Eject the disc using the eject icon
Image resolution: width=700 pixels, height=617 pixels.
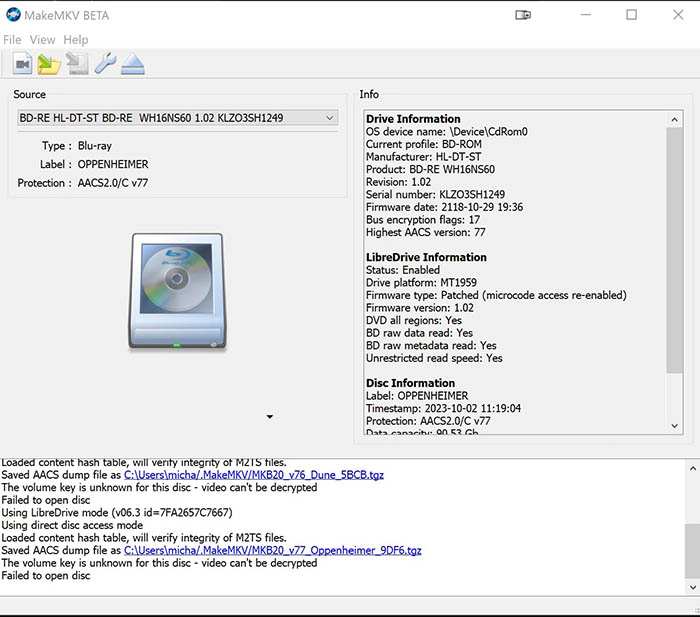click(x=133, y=64)
